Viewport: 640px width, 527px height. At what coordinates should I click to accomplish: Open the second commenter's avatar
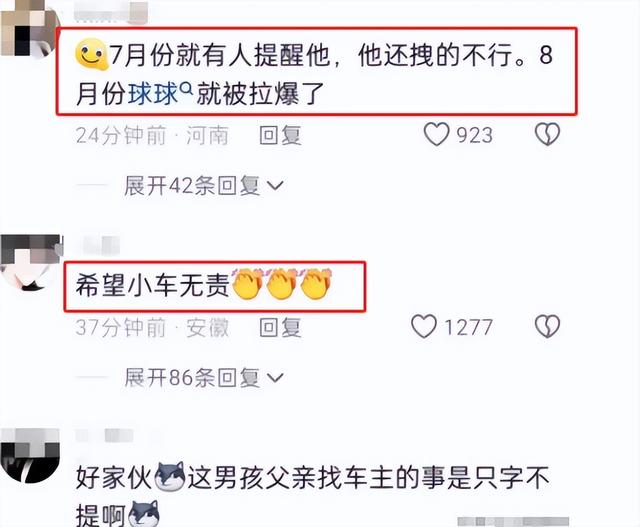[x=31, y=262]
